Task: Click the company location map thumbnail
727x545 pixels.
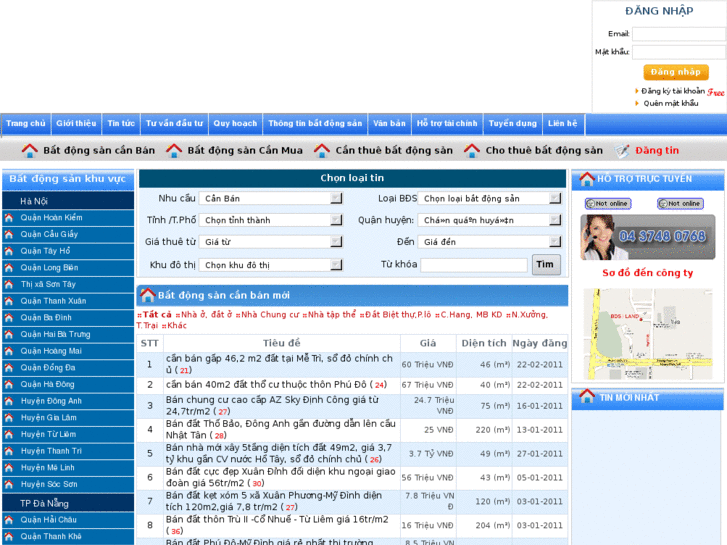Action: point(648,334)
